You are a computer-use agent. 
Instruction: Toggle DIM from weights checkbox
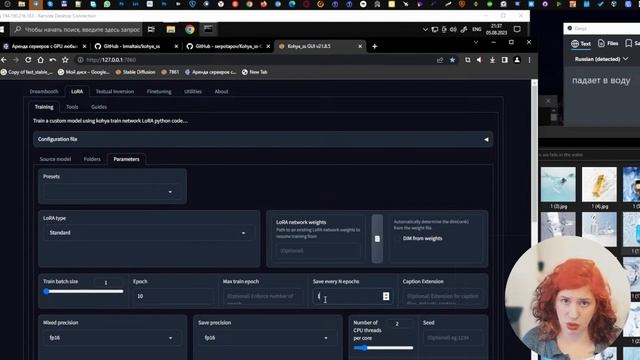click(397, 238)
